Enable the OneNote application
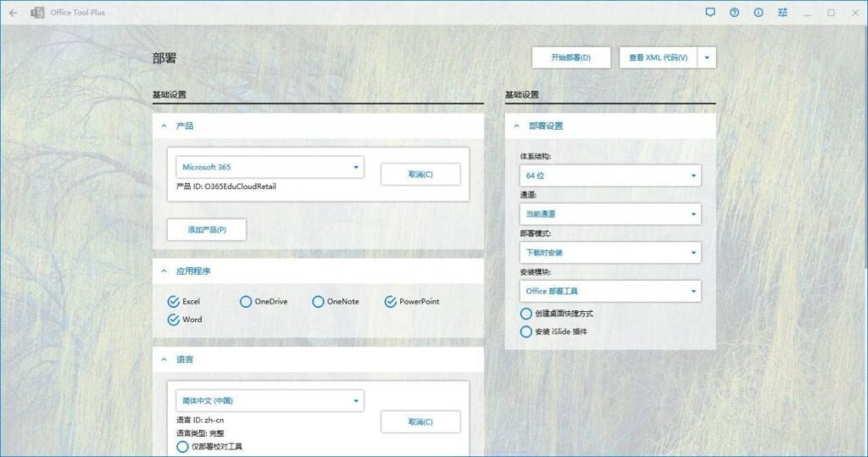The width and height of the screenshot is (868, 457). tap(318, 301)
